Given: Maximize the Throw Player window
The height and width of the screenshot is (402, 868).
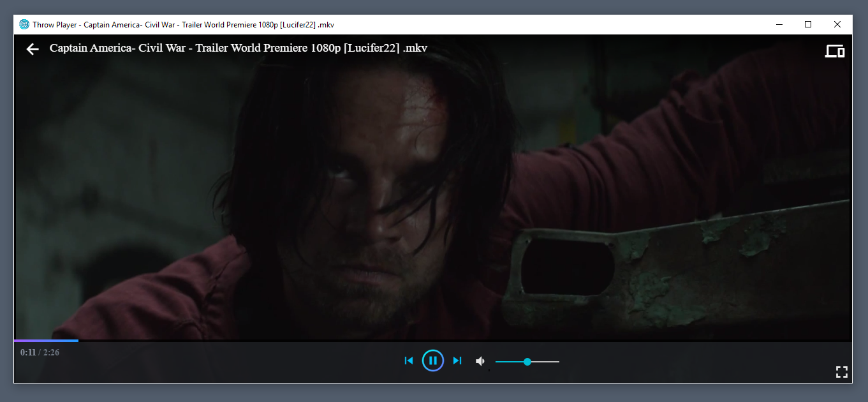Looking at the screenshot, I should pos(808,24).
